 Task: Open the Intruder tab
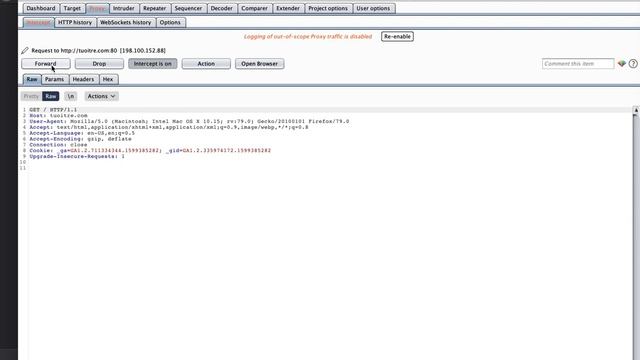[124, 8]
